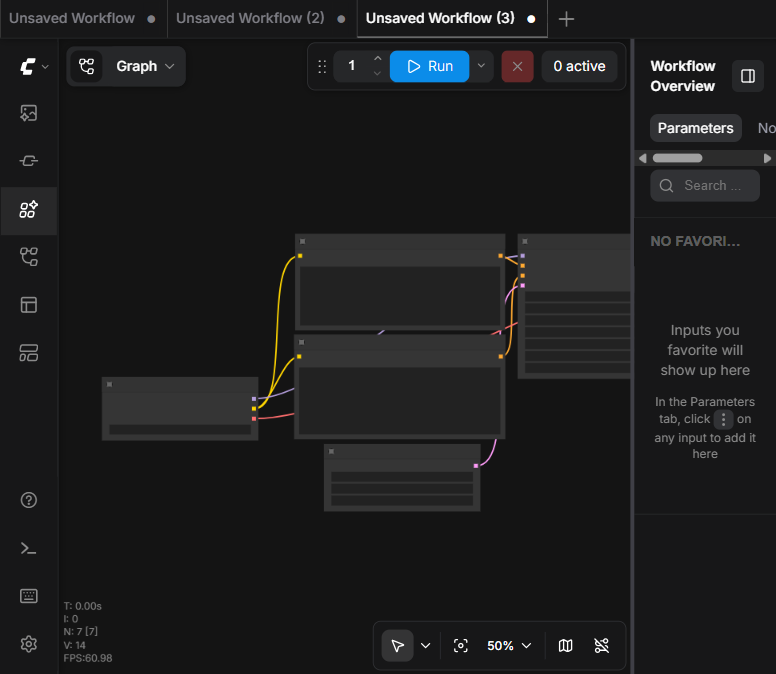776x674 pixels.
Task: Collapse the second middle node via its dot
Action: (301, 342)
